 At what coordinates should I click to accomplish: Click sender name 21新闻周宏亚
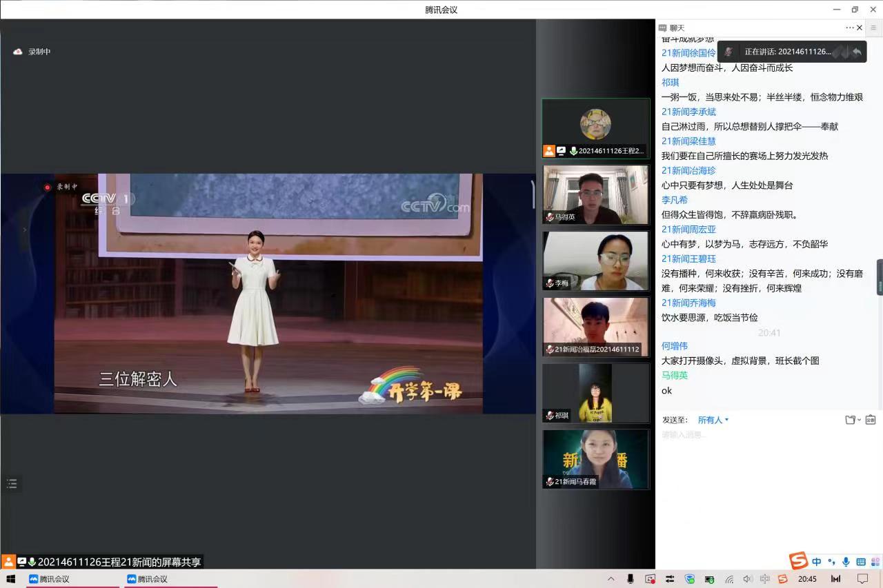(x=688, y=230)
